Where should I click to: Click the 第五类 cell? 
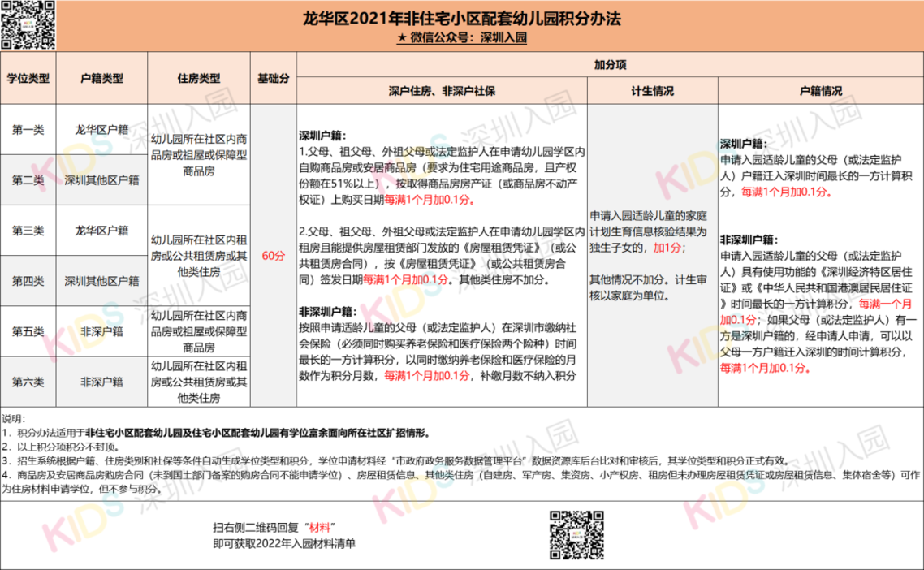point(28,331)
